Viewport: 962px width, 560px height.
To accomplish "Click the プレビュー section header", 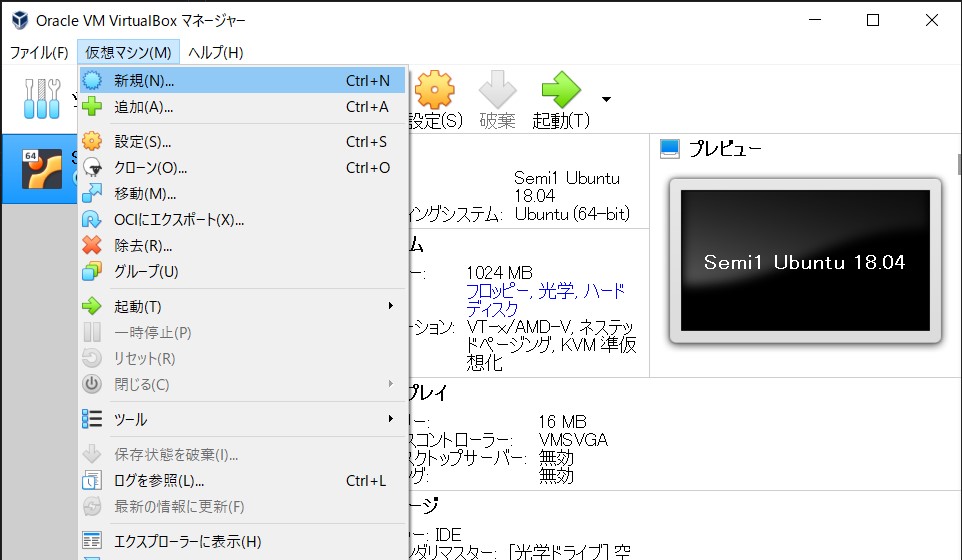I will click(x=725, y=148).
